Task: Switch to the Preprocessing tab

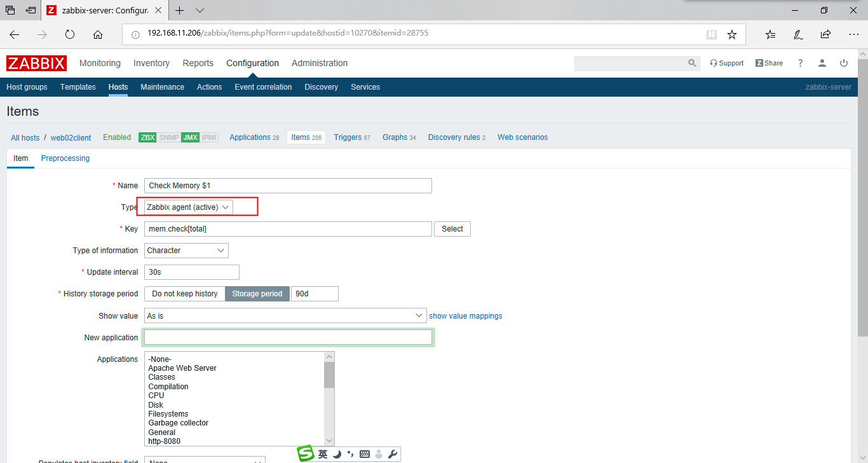Action: coord(65,158)
